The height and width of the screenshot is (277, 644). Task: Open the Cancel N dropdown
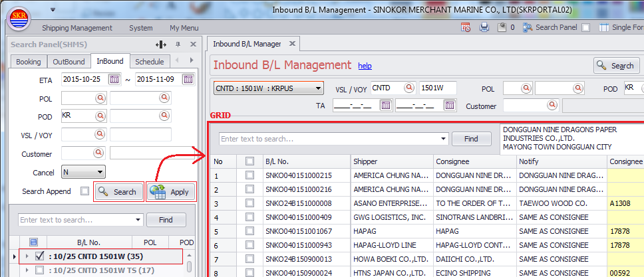[83, 172]
